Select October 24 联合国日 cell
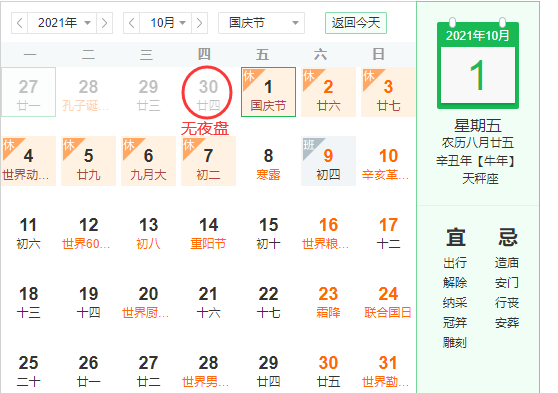This screenshot has height=393, width=558. click(x=388, y=299)
